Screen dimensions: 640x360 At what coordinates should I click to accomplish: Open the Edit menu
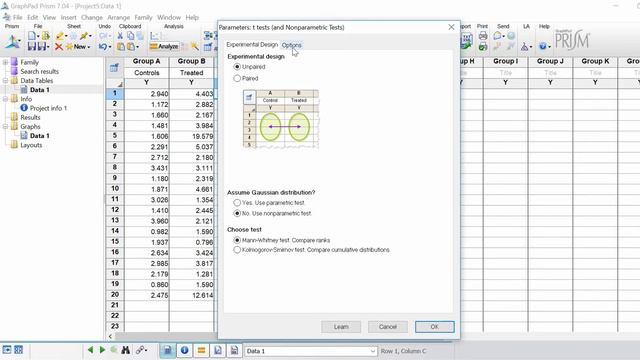click(x=33, y=18)
